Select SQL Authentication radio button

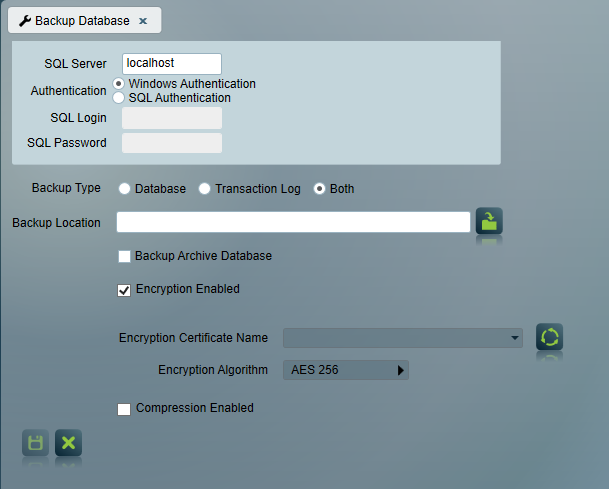click(x=118, y=97)
